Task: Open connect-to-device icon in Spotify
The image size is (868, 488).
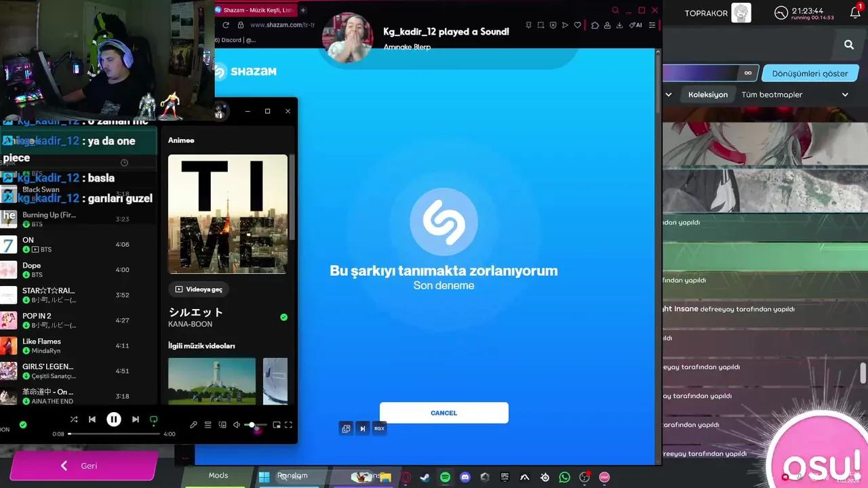Action: (222, 425)
